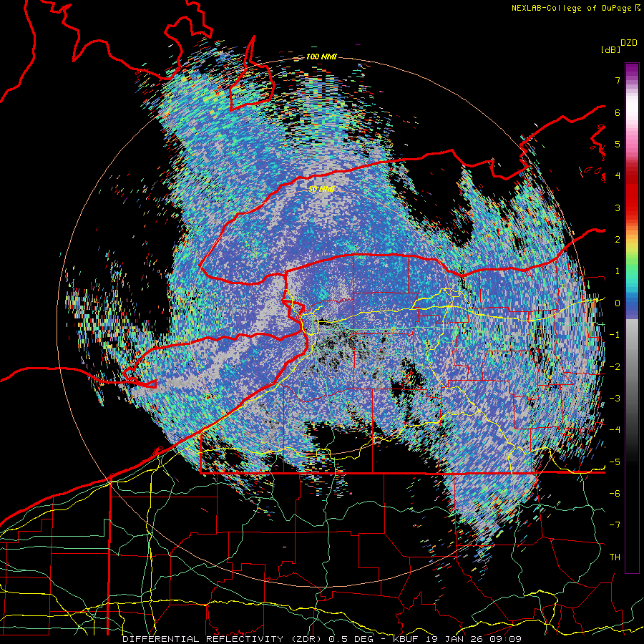This screenshot has height=644, width=644.
Task: Click the -2 value on the dB scale
Action: click(615, 367)
